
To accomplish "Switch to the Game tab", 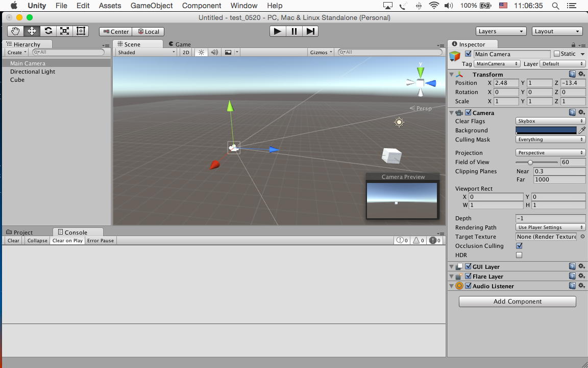I will 183,44.
